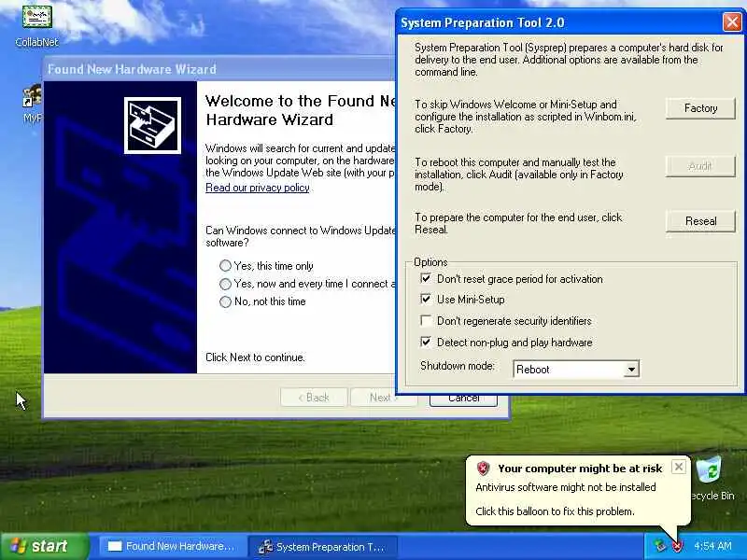Viewport: 747px width, 560px height.
Task: Click Next in the hardware wizard
Action: click(384, 398)
